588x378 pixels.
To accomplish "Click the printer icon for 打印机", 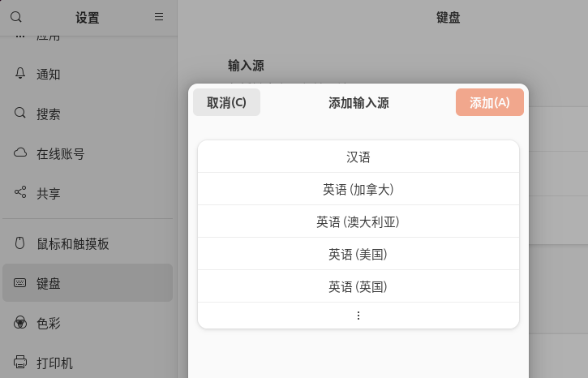I will [x=20, y=363].
